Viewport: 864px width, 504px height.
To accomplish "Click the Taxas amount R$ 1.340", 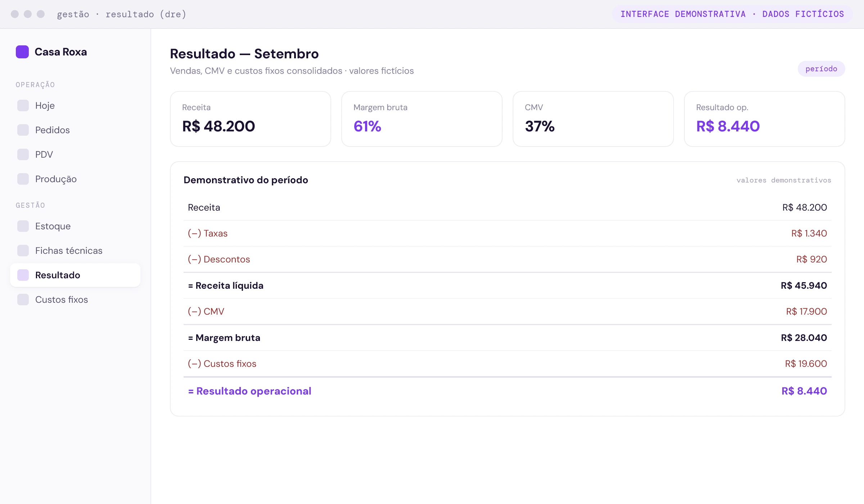I will [x=809, y=233].
